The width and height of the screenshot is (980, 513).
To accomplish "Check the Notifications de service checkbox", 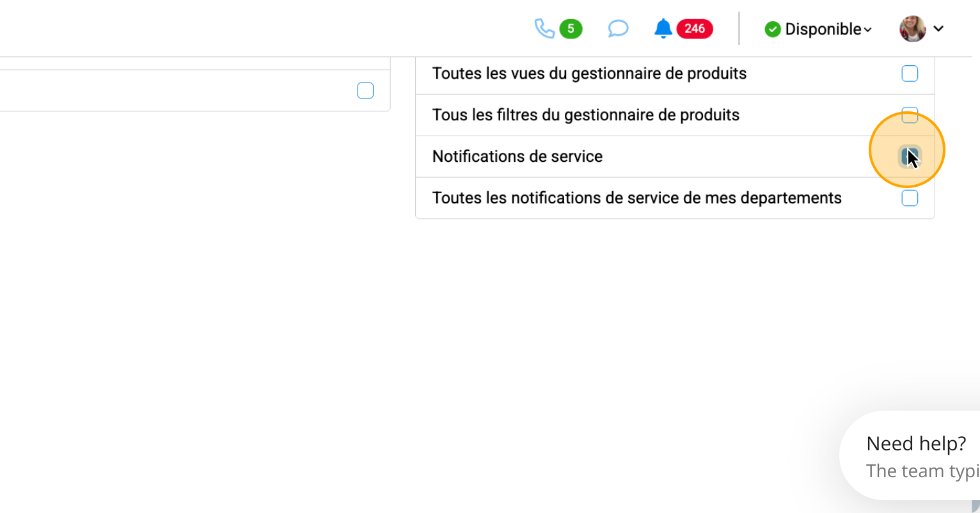I will (x=909, y=156).
